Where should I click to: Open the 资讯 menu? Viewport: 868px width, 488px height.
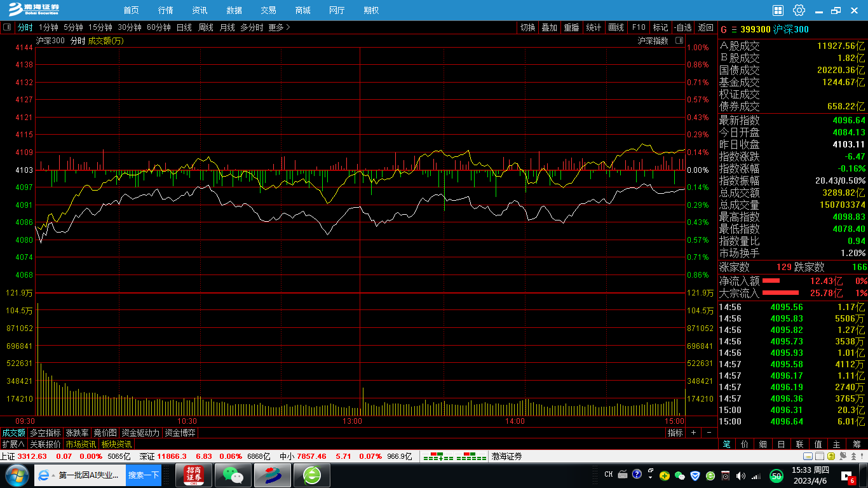(200, 10)
